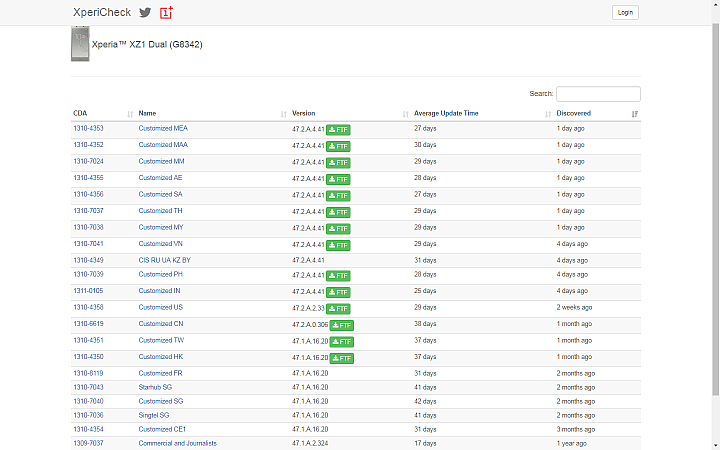Select the '42 days' update time cell
This screenshot has width=720, height=450.
pyautogui.click(x=425, y=401)
